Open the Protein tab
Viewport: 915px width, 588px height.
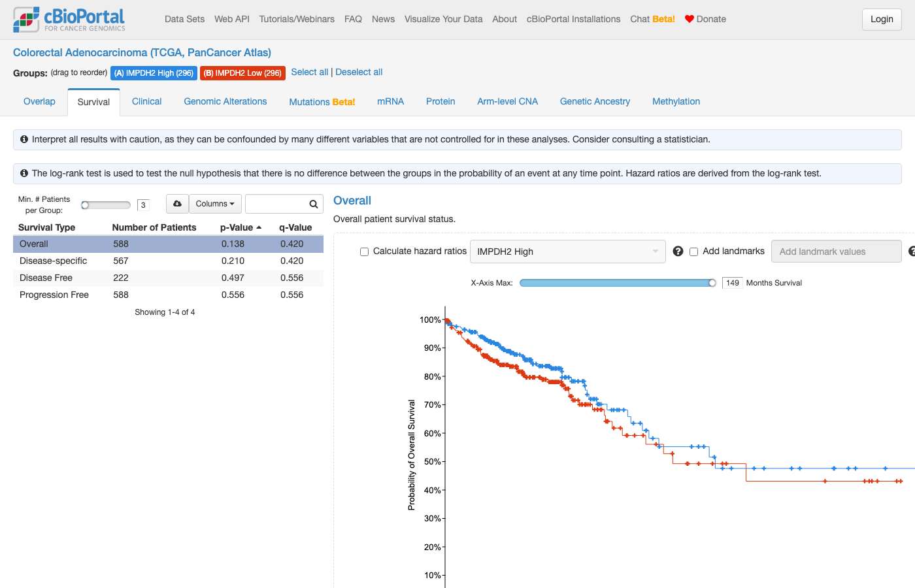click(x=441, y=101)
